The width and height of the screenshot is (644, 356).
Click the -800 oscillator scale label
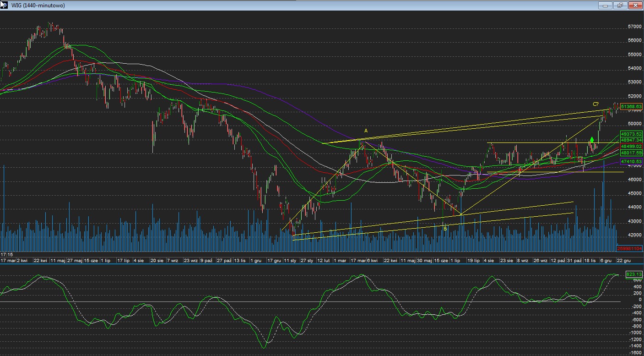point(636,326)
